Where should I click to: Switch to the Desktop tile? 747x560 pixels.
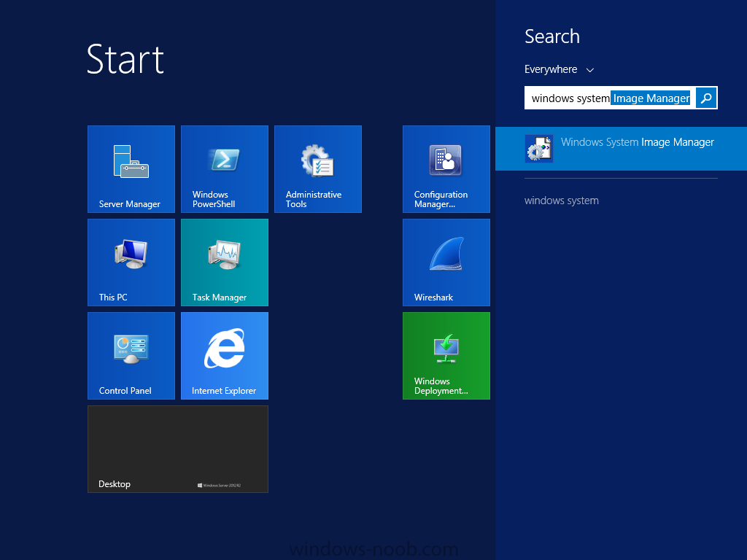point(178,449)
